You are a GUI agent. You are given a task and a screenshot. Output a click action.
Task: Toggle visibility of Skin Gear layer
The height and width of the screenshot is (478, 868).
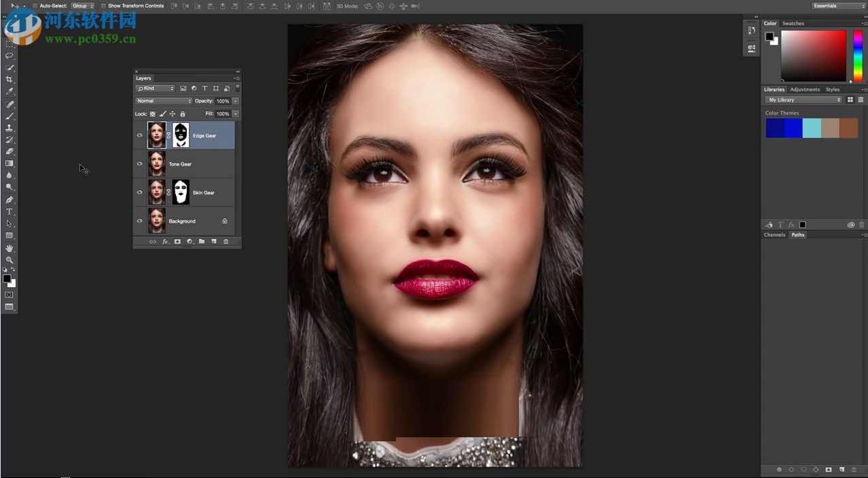(140, 193)
